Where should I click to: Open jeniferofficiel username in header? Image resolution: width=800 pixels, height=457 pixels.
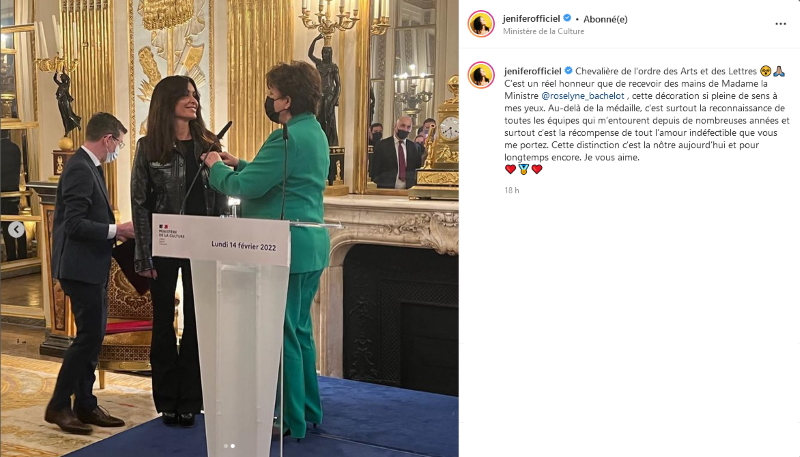click(x=531, y=19)
